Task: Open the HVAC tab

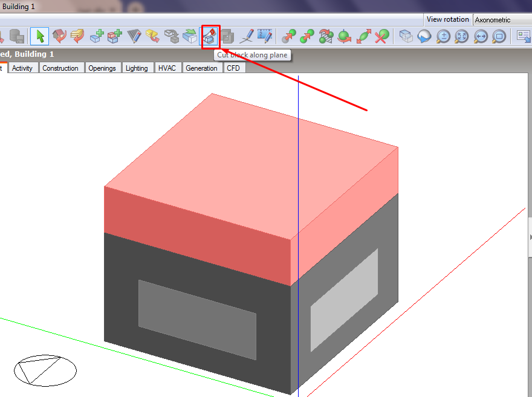Action: pyautogui.click(x=167, y=68)
